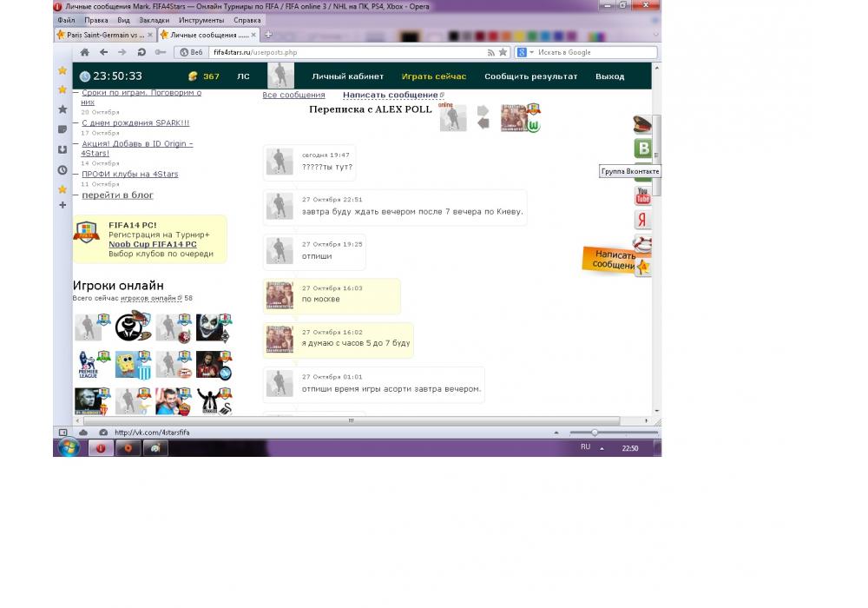Expand the zoom level dropdown arrow
The width and height of the screenshot is (868, 608).
point(556,433)
